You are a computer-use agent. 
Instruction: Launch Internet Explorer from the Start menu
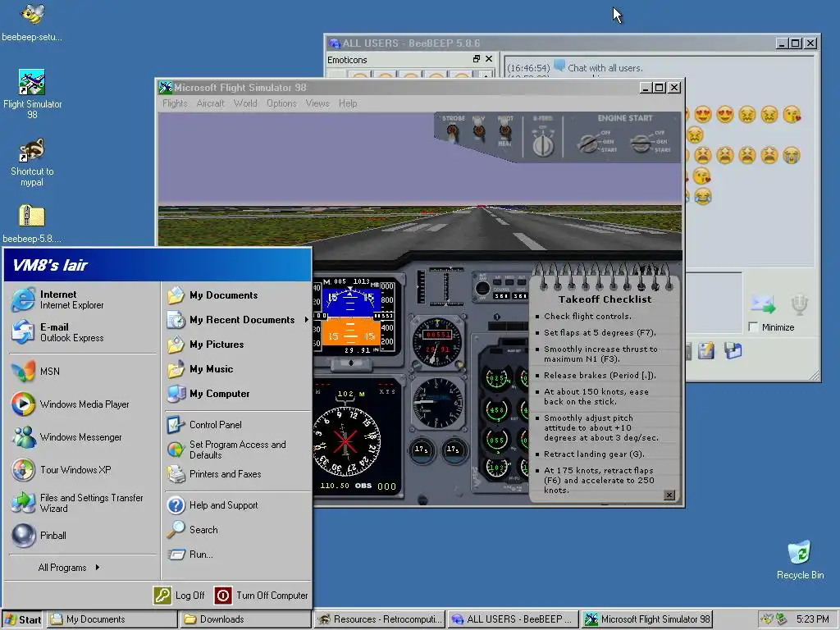[83, 299]
